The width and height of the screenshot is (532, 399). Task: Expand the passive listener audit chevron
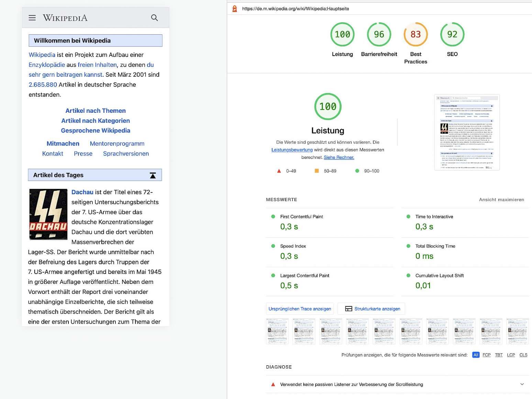pyautogui.click(x=522, y=384)
